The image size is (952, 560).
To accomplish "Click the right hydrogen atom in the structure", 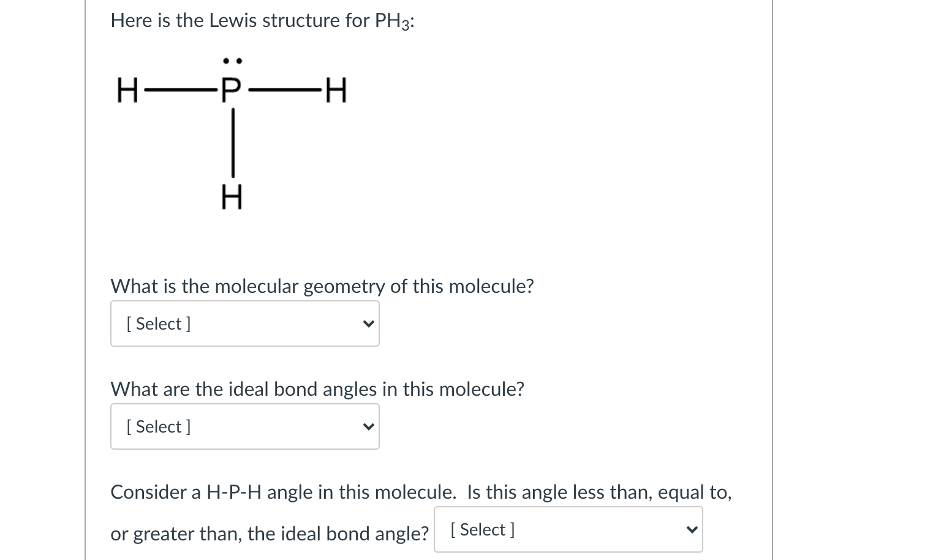I will click(336, 93).
